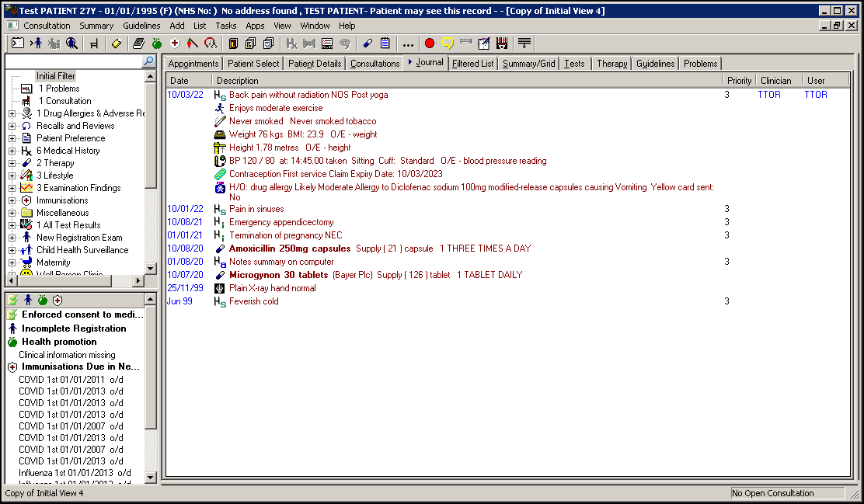Click the red shield immunisation toolbar icon
Viewport: 864px width, 504px height.
pyautogui.click(x=175, y=43)
